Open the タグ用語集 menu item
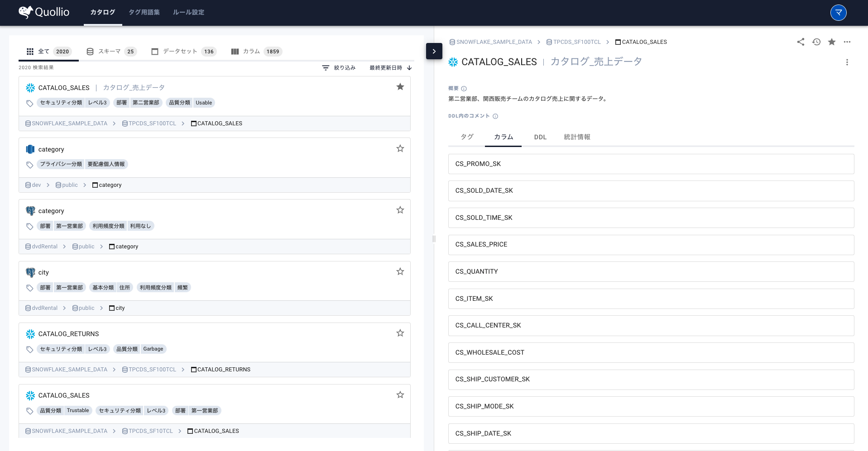 [144, 12]
